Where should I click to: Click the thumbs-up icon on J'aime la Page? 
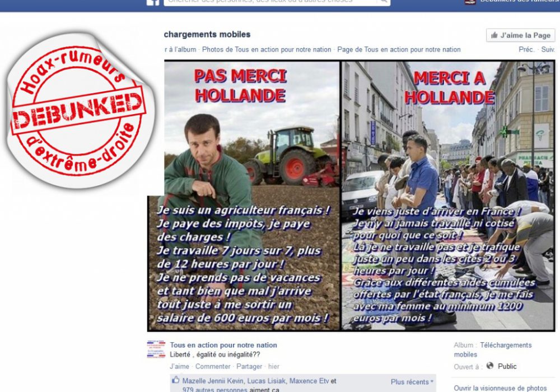(x=494, y=35)
